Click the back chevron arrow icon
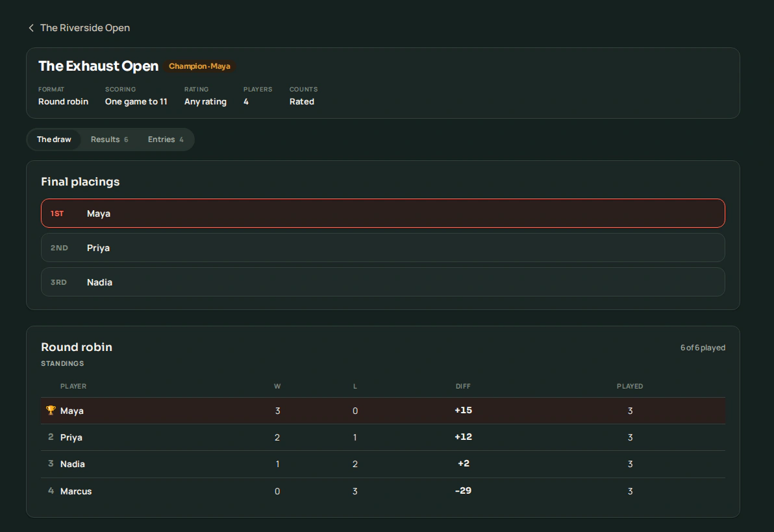Viewport: 774px width, 532px height. (x=31, y=28)
